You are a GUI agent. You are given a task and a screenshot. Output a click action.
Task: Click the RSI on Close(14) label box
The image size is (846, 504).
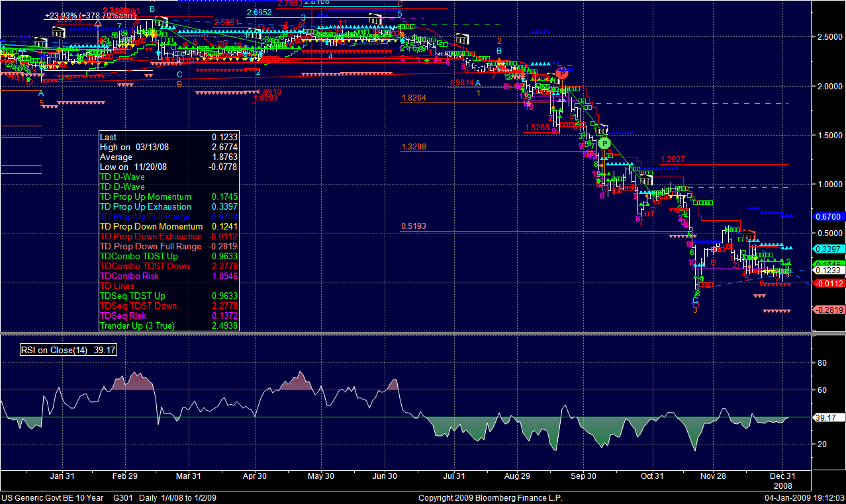(x=69, y=350)
